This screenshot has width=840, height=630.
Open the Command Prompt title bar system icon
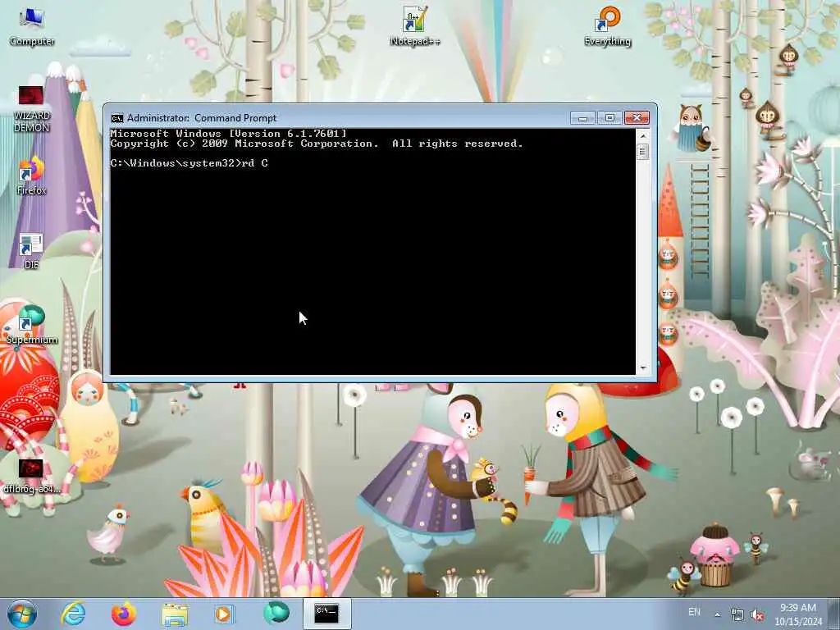click(x=116, y=118)
